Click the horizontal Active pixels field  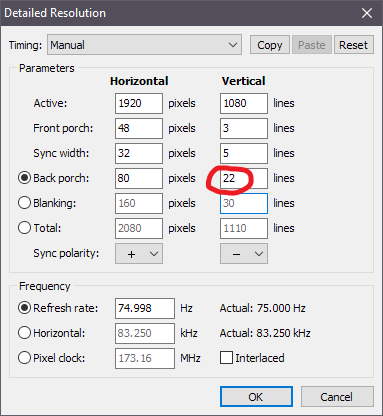click(x=139, y=103)
